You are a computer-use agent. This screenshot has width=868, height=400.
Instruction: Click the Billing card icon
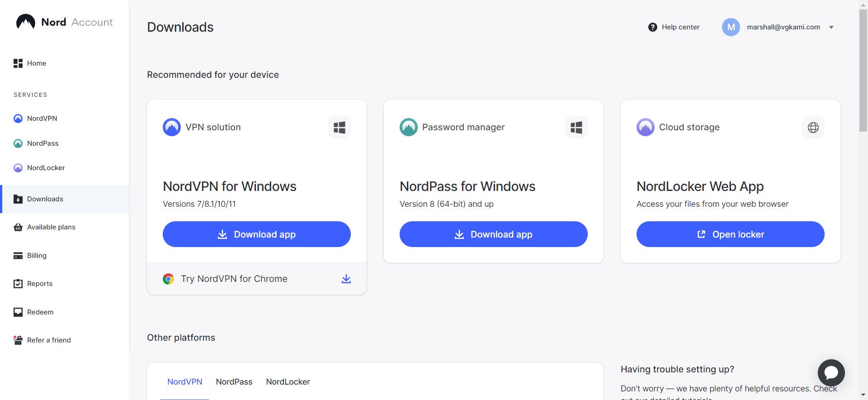click(18, 256)
